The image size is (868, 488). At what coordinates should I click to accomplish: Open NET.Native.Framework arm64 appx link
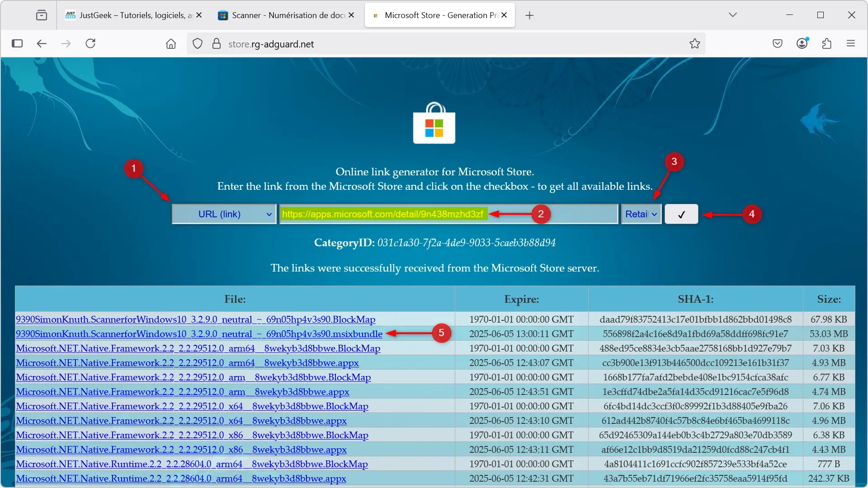pos(187,363)
